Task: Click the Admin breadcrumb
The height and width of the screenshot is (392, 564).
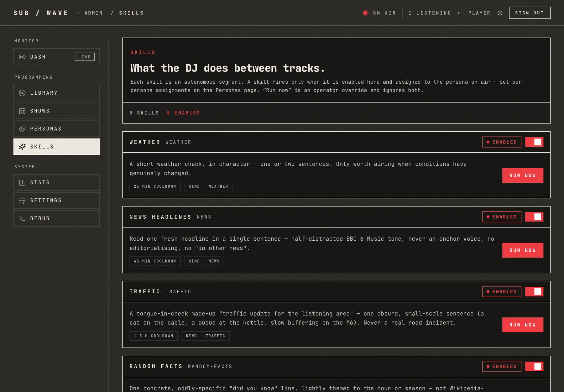Action: pyautogui.click(x=93, y=13)
